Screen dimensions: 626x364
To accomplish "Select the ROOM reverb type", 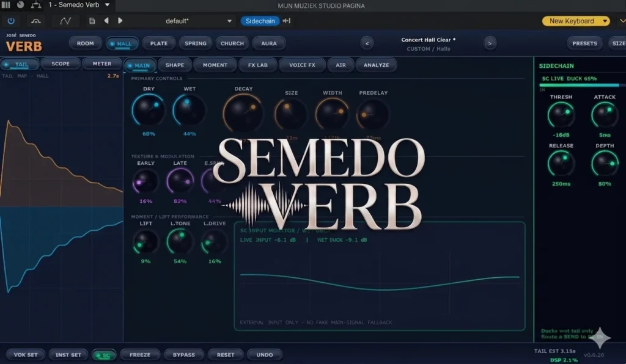I will 86,43.
